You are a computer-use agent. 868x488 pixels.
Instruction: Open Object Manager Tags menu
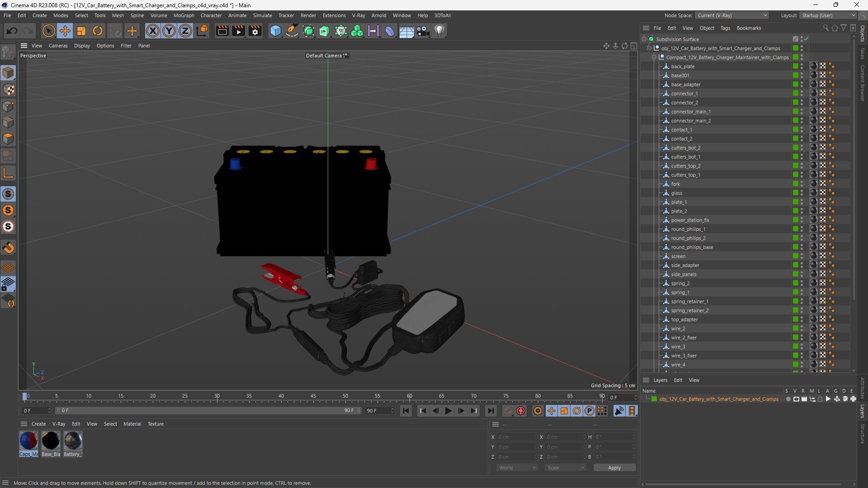point(725,28)
